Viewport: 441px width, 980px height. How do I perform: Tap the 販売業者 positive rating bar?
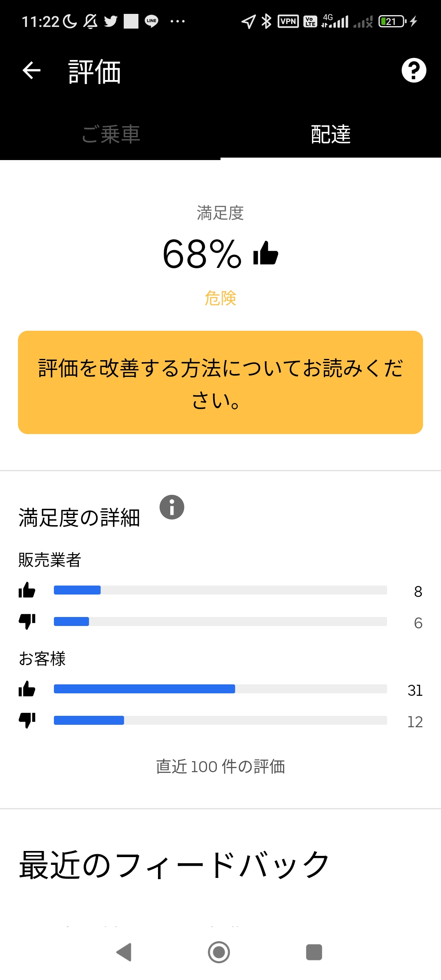click(x=220, y=590)
